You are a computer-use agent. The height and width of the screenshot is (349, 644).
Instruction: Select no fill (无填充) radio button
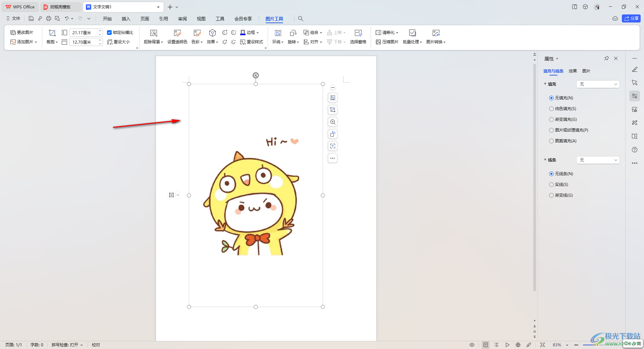551,98
